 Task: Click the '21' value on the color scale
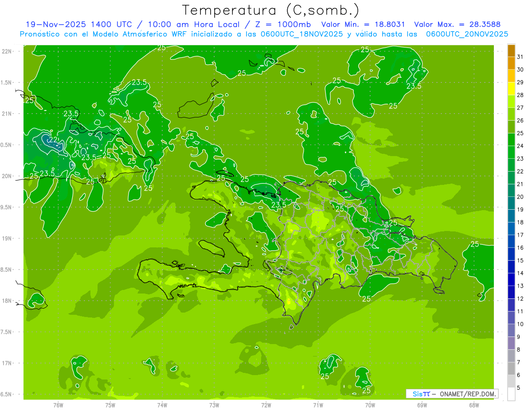pos(520,184)
